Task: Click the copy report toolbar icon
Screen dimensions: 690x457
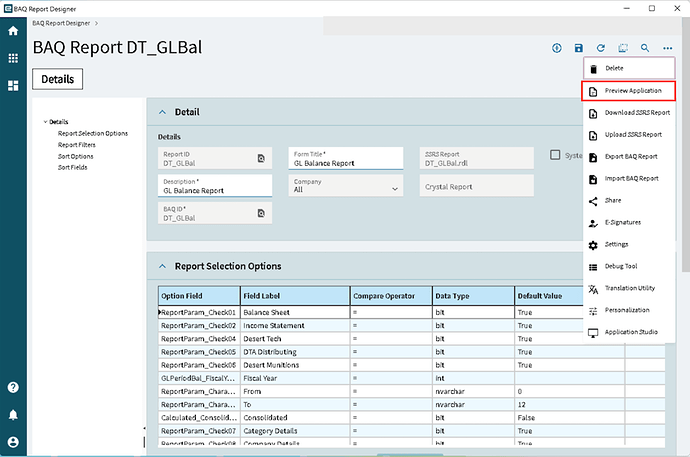Action: 623,48
